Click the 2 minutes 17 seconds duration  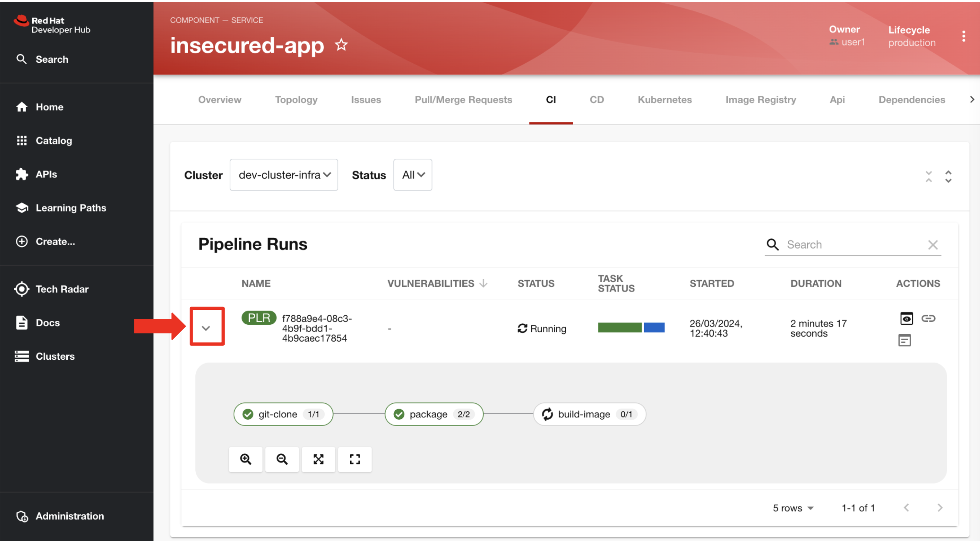[x=818, y=328]
